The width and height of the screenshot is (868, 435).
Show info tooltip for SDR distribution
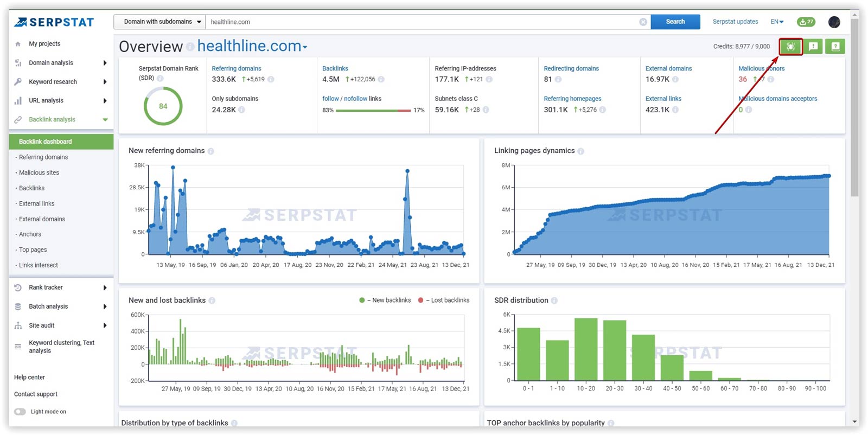coord(554,300)
